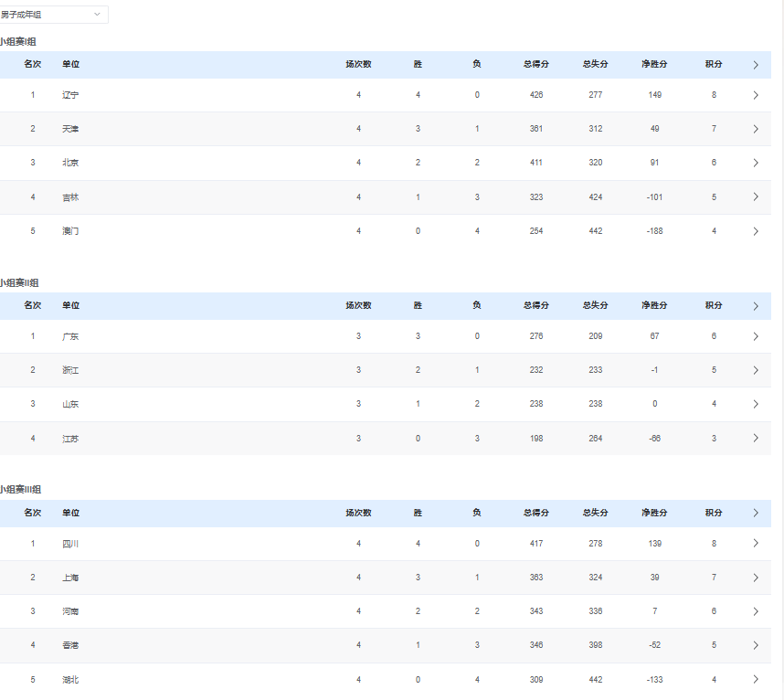
Task: Open details arrow for 香港 row
Action: coord(756,645)
